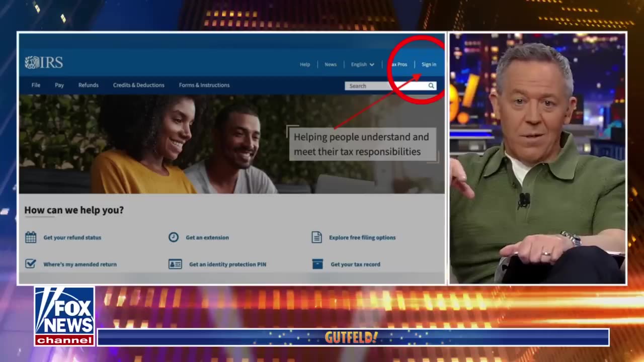Click the document icon for free filing
The height and width of the screenshot is (362, 644).
316,237
